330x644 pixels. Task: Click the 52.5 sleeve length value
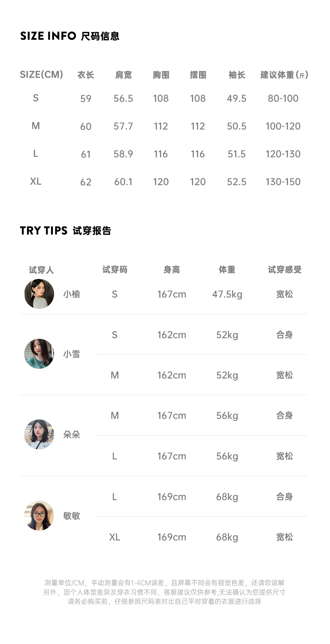pos(237,182)
